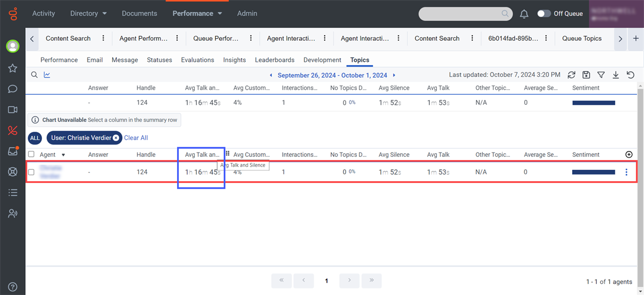Open Favorites star icon in sidebar
The width and height of the screenshot is (644, 295).
(x=13, y=68)
